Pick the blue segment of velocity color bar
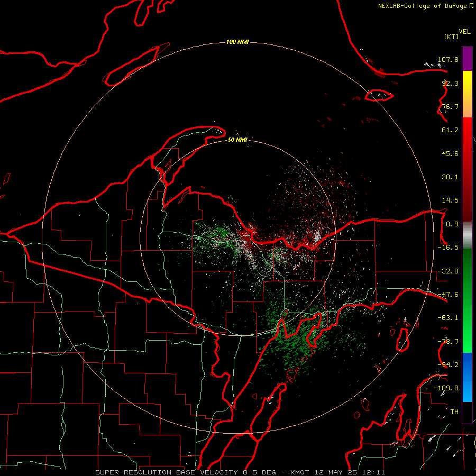Screen dimensions: 476x476 point(467,377)
